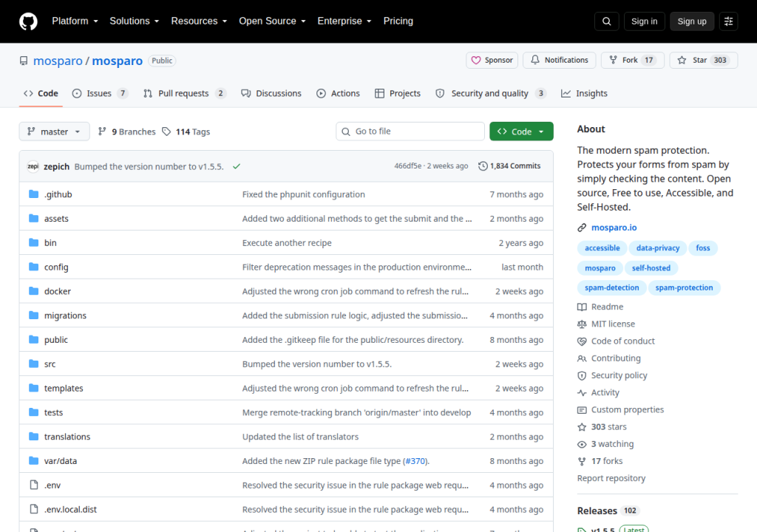Focus the Go to file search field

[x=410, y=132]
